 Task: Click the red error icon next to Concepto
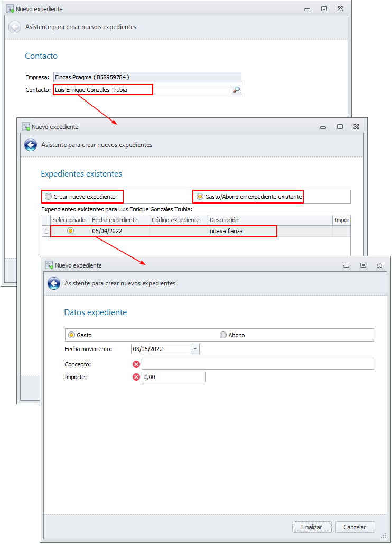click(136, 364)
